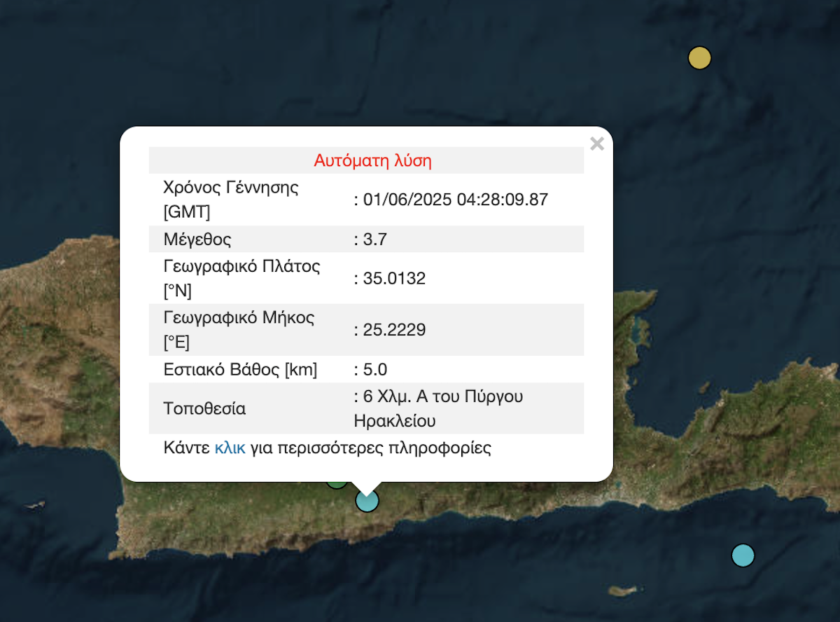Click the 'Μέγεθος' label
The width and height of the screenshot is (840, 622).
coord(197,240)
